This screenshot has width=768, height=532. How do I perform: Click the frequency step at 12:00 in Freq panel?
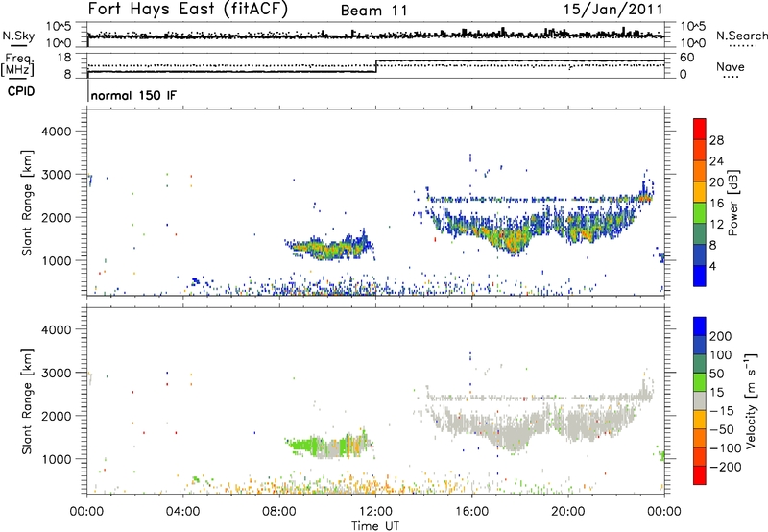pyautogui.click(x=376, y=66)
